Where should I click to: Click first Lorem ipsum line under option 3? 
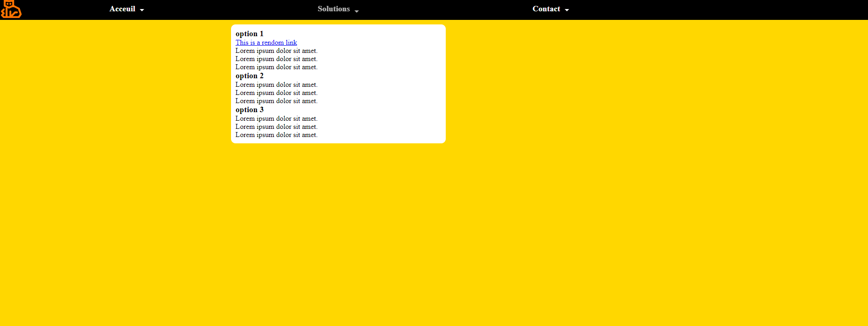277,118
